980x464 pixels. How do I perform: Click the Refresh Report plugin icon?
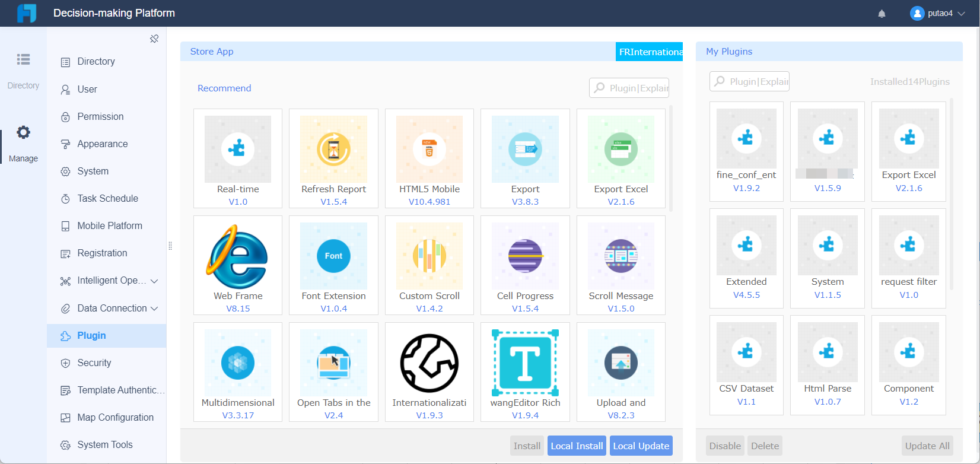click(333, 149)
